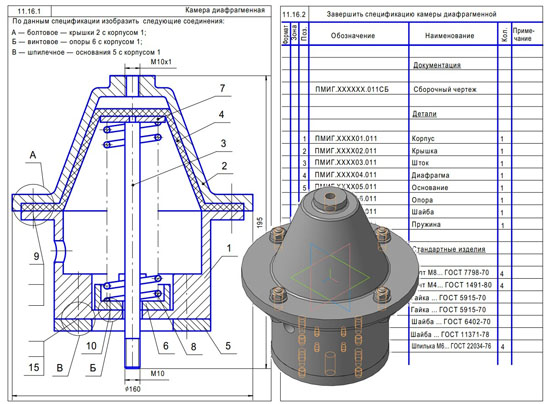Viewport: 550px width, 404px height.
Task: Click the position callout number 6 on the drawing
Action: [166, 346]
